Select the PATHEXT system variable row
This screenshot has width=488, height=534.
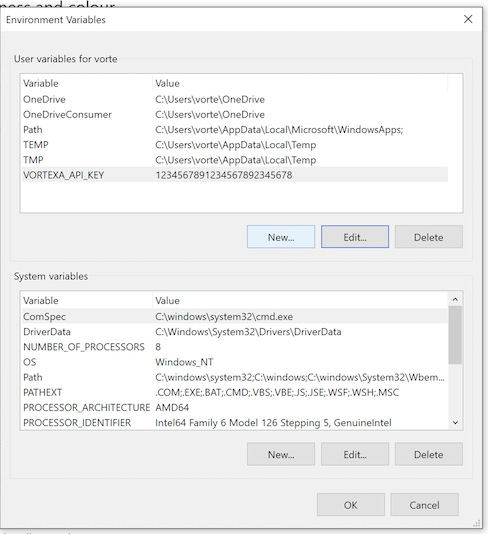[235, 392]
